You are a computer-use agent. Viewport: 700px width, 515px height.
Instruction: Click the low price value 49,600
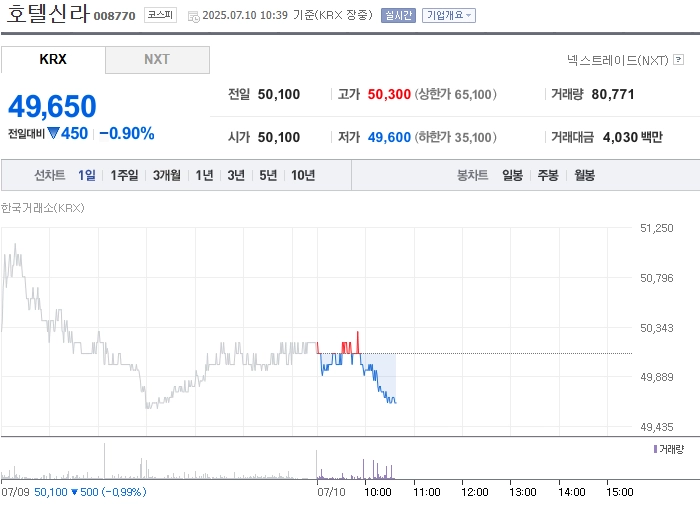(x=389, y=137)
